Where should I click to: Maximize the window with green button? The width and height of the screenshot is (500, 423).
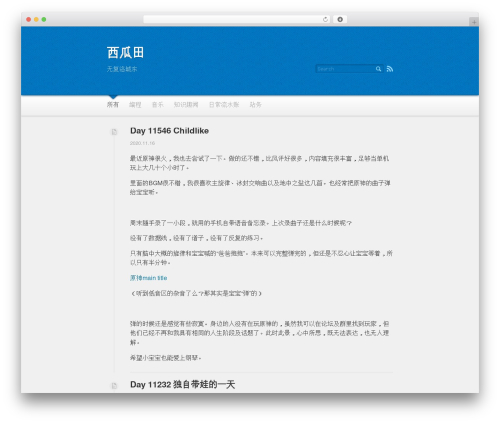[44, 19]
